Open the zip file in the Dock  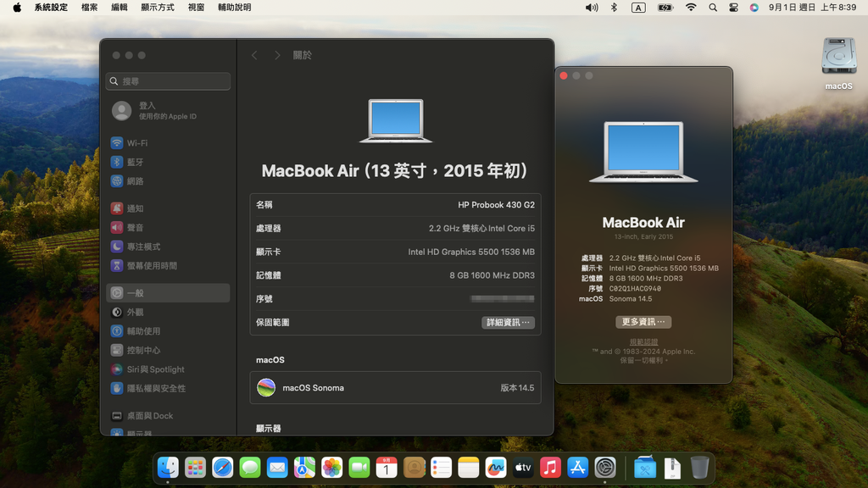click(672, 468)
